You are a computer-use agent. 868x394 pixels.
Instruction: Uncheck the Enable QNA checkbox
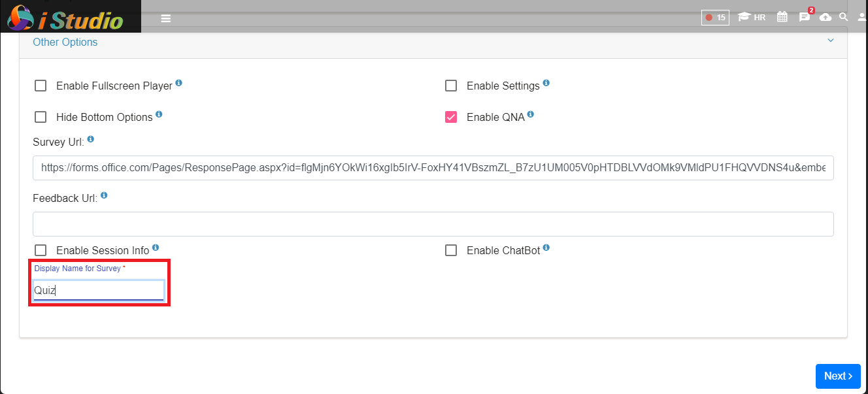tap(451, 117)
